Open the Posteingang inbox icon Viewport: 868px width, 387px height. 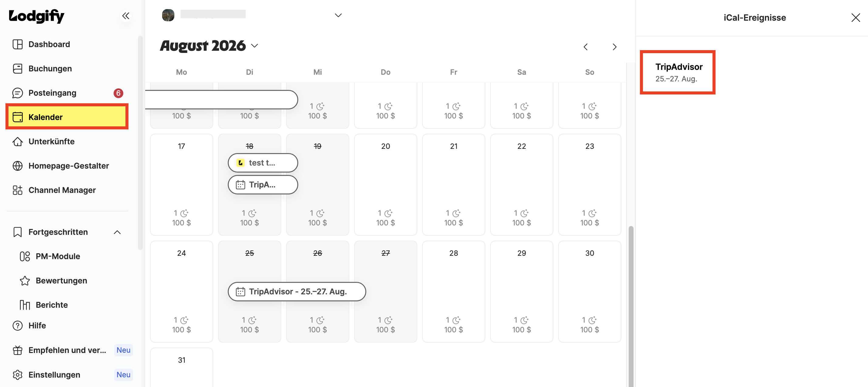tap(18, 93)
